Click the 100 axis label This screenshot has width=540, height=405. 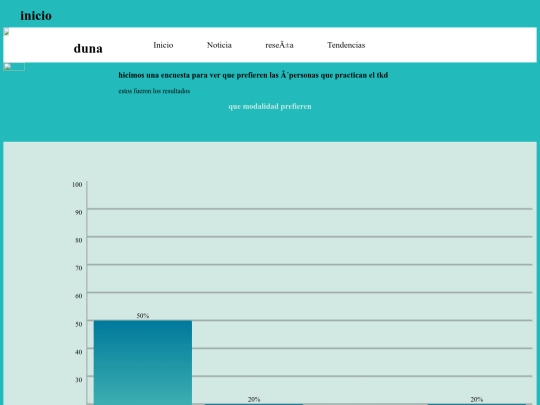tap(77, 185)
